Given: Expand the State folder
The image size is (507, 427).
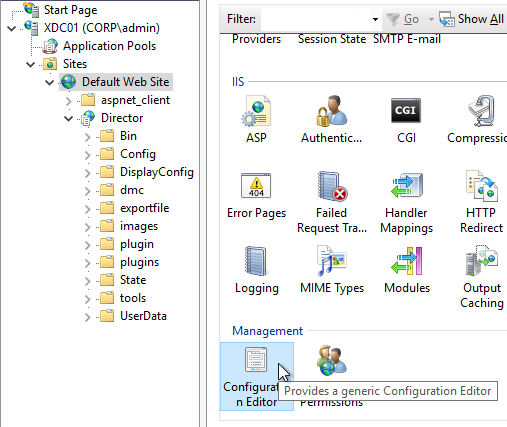Looking at the screenshot, I should click(87, 281).
